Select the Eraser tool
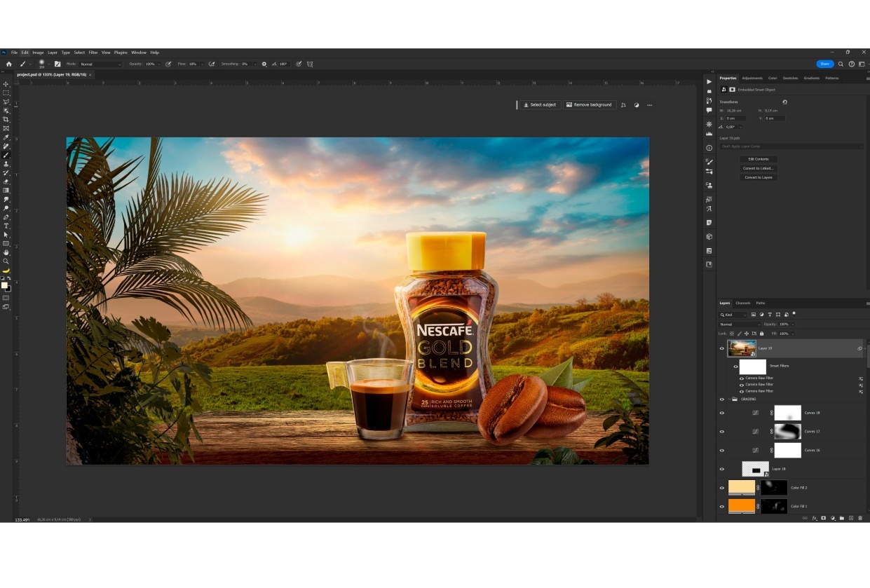 coord(6,182)
